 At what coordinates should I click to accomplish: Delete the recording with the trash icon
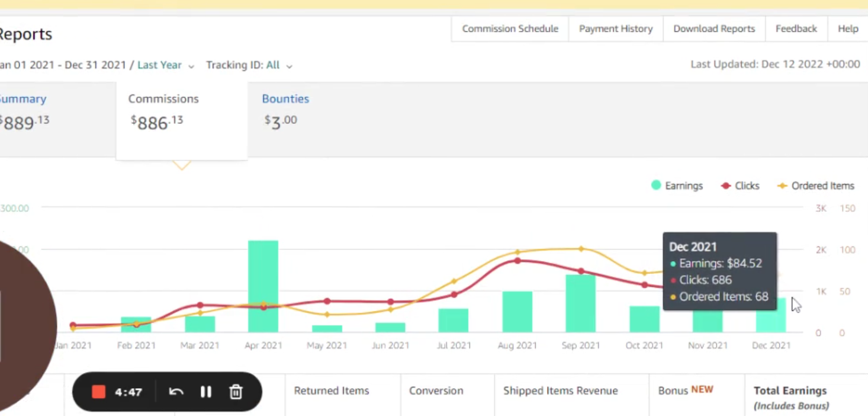(x=236, y=392)
